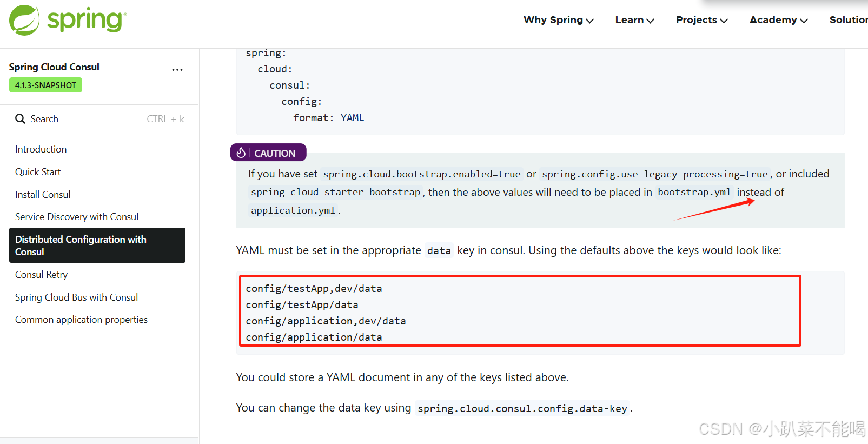868x444 pixels.
Task: Click the Spring Cloud Consul title
Action: tap(54, 67)
